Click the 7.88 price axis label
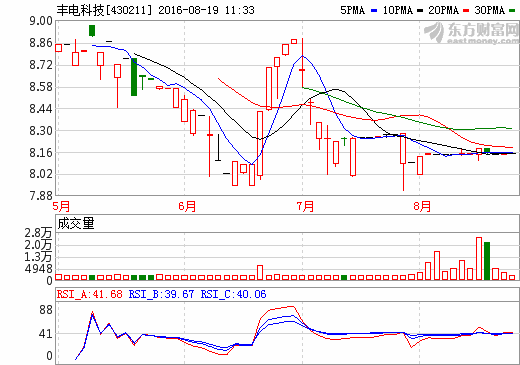The image size is (520, 365). [x=41, y=196]
